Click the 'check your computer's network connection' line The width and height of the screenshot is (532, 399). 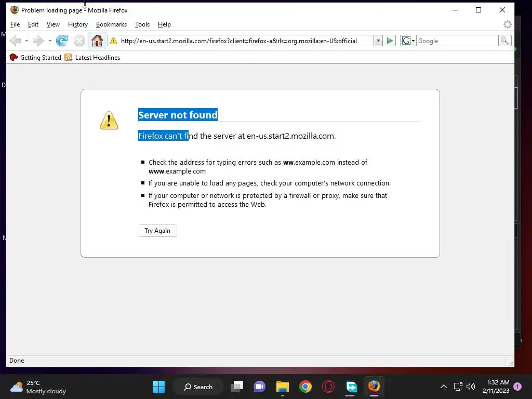pyautogui.click(x=270, y=183)
